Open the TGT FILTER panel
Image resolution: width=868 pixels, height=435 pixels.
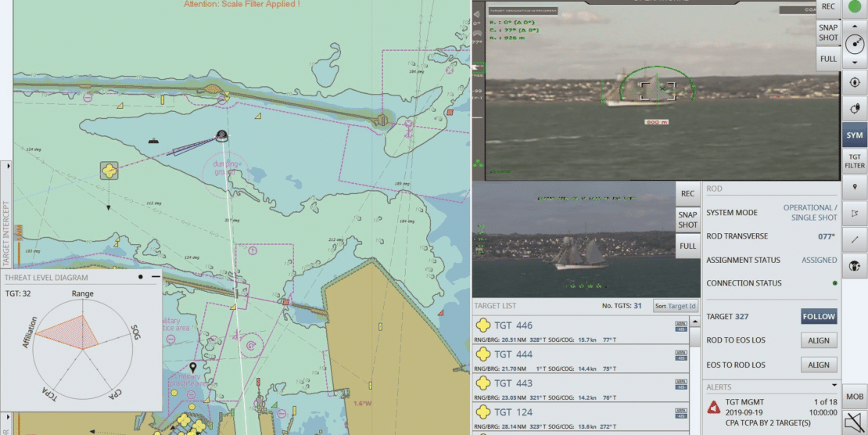pos(855,160)
